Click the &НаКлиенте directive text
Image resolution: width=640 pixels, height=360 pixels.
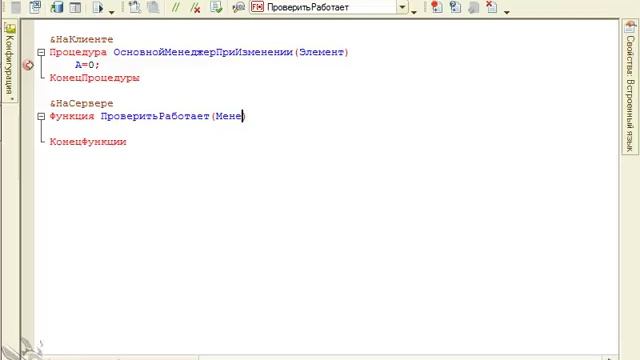82,40
